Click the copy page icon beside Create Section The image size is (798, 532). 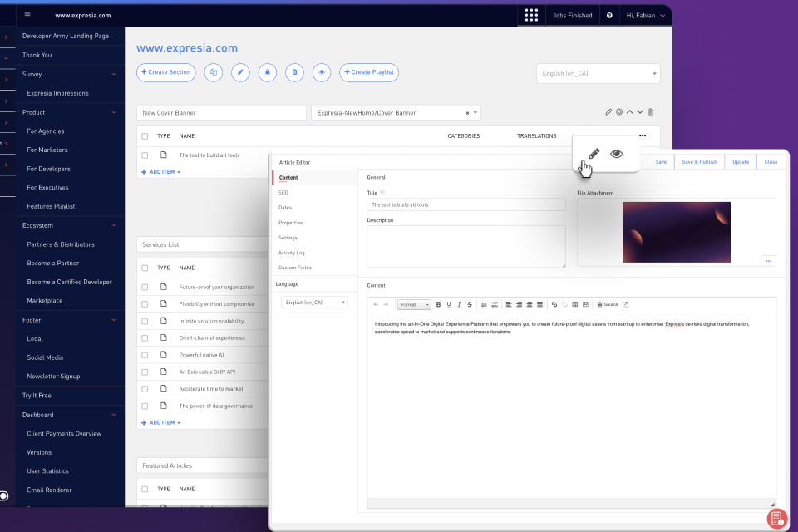(214, 72)
